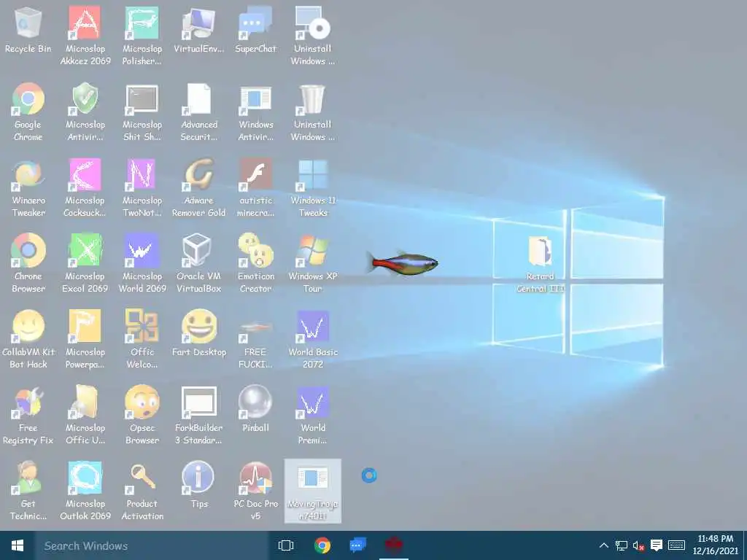Switch to the red running taskbar app
Viewport: 747px width, 560px height.
tap(394, 545)
